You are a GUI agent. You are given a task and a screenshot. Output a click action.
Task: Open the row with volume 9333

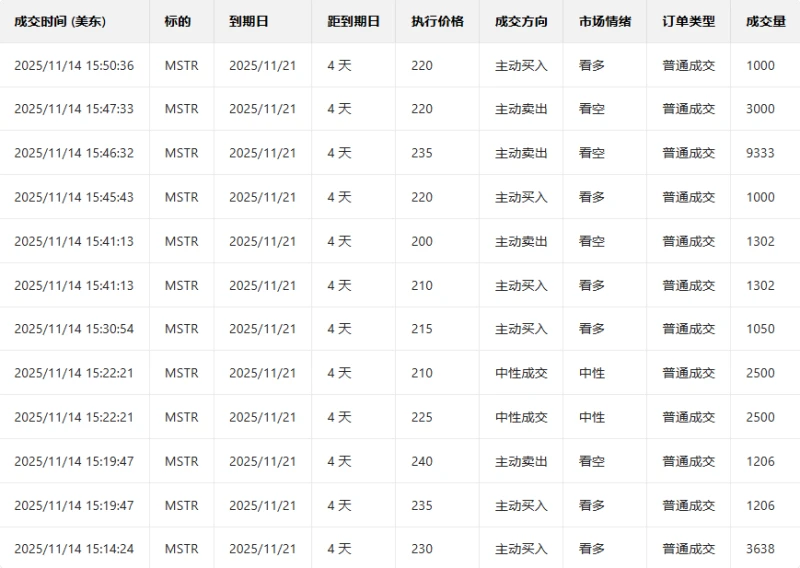[x=760, y=153]
